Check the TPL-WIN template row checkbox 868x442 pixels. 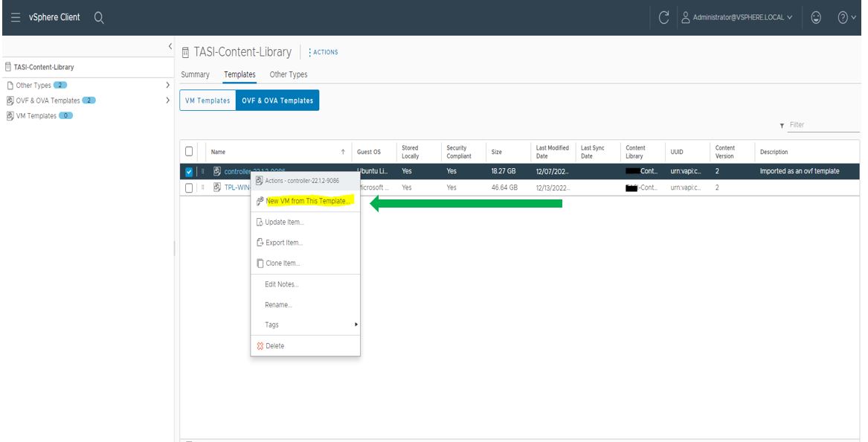tap(189, 188)
